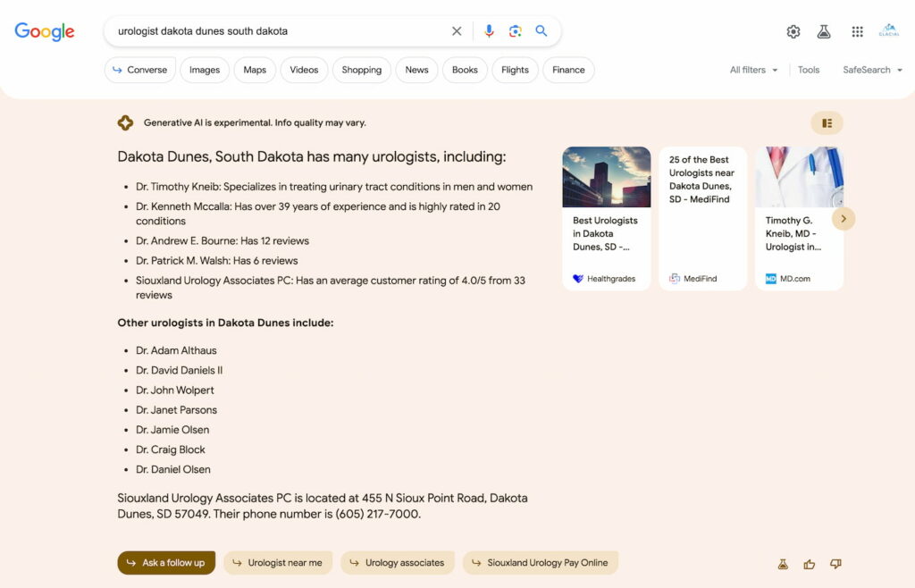Switch to the Maps tab

[255, 70]
